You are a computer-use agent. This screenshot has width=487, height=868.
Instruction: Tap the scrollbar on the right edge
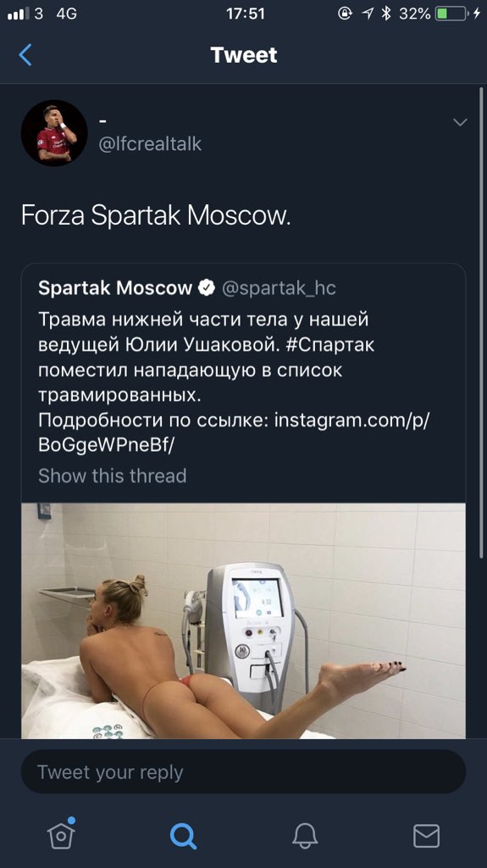pyautogui.click(x=481, y=321)
